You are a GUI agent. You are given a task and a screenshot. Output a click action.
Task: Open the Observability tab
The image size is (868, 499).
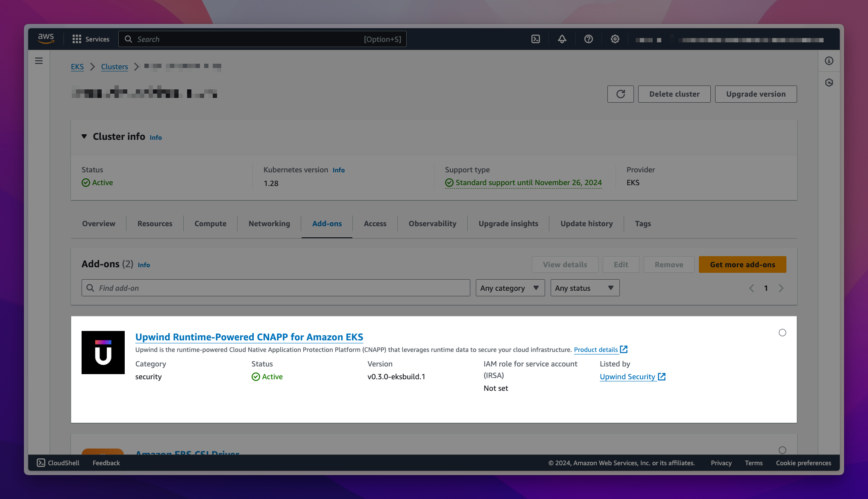432,224
